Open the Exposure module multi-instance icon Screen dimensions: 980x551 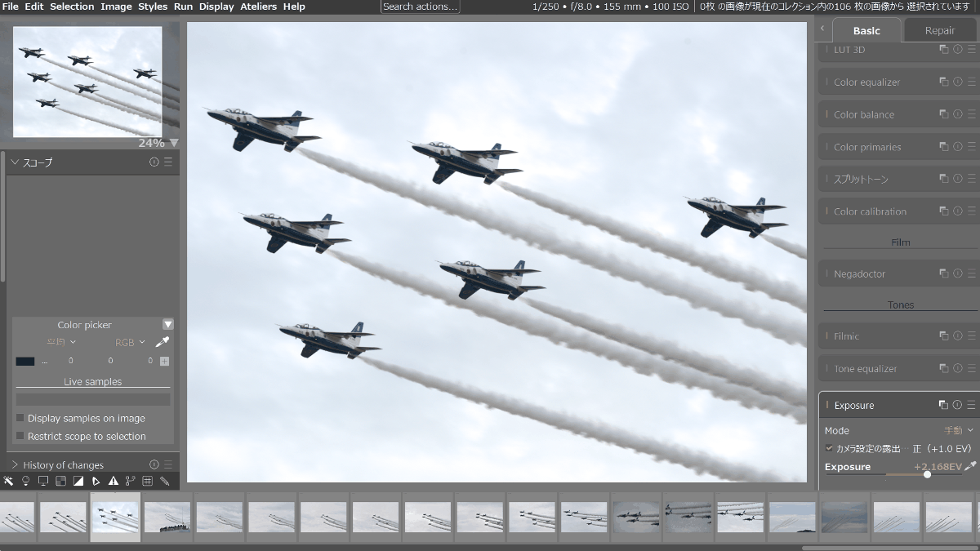tap(943, 405)
